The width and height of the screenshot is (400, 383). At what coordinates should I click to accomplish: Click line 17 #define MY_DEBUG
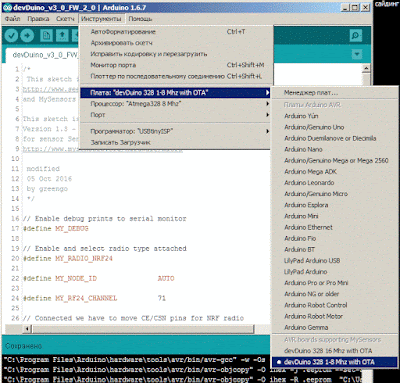[x=56, y=229]
